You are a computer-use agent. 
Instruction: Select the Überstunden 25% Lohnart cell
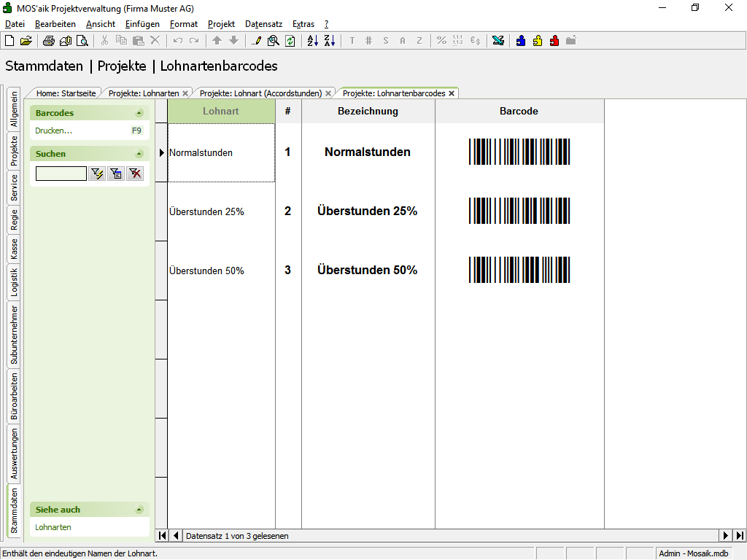click(222, 212)
